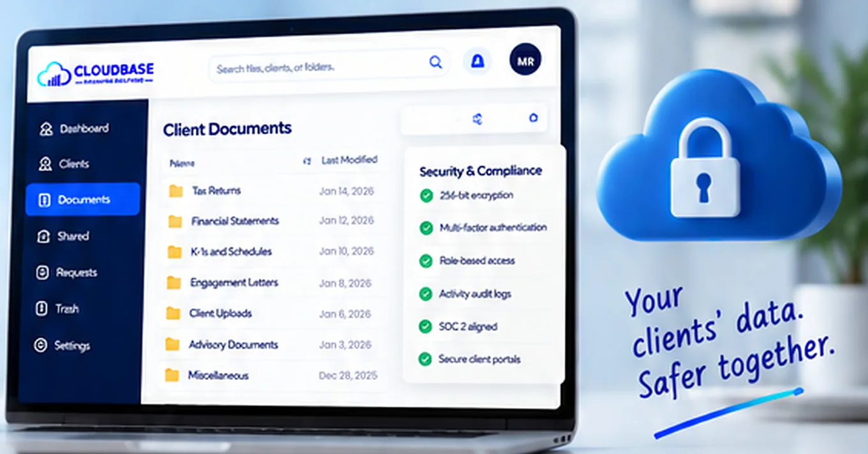Open Advisory Documents folder name
This screenshot has height=454, width=868.
(x=234, y=344)
